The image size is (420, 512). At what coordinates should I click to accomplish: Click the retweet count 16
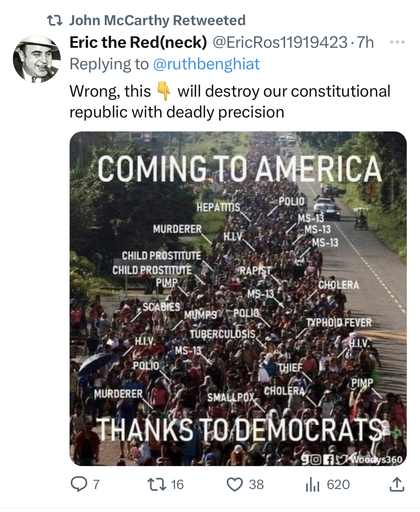click(x=177, y=484)
